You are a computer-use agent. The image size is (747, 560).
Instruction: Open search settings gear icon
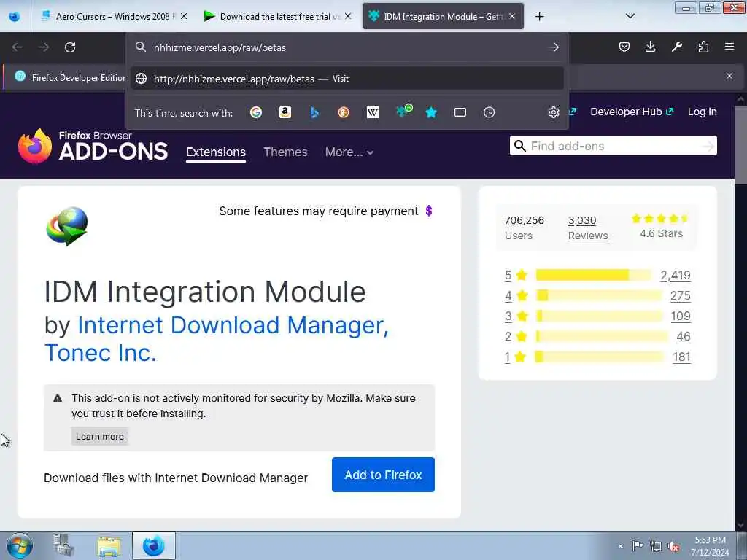tap(553, 112)
